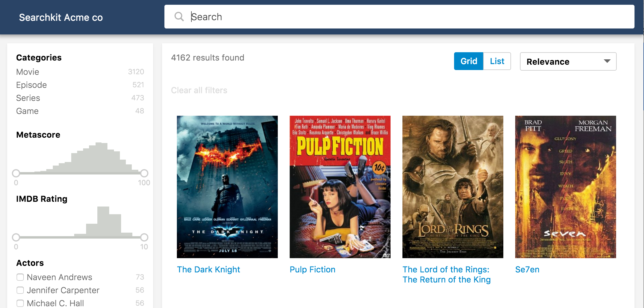Open Searchkit Acme co home title

click(x=61, y=17)
